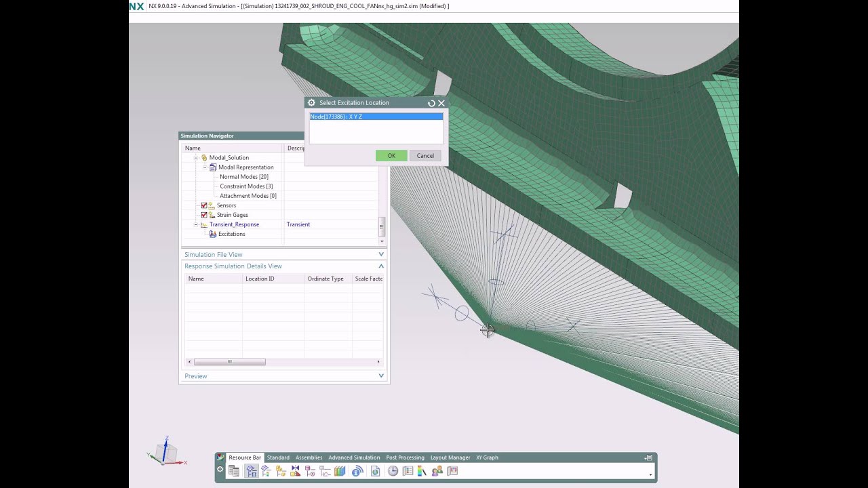Click Cancel in Select Excitation Location dialog

coord(425,156)
